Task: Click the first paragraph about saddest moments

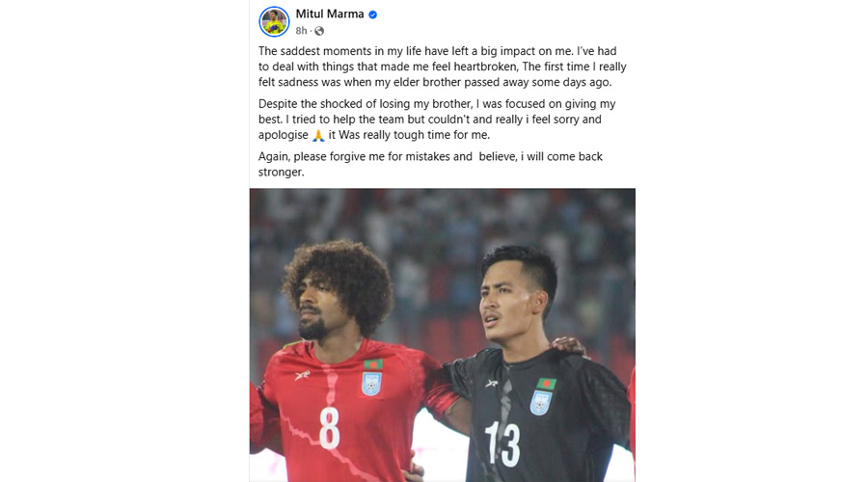Action: 443,67
